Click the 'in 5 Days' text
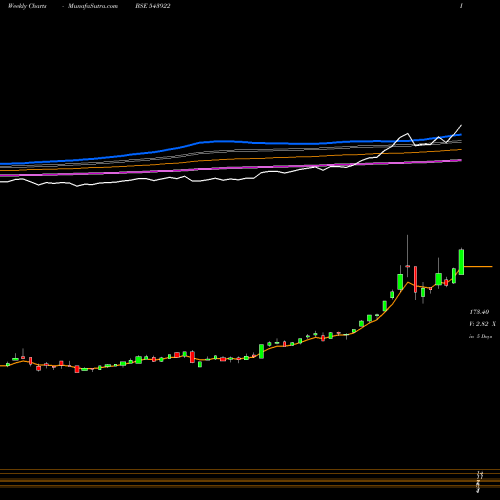Viewport: 500px width, 500px height. pyautogui.click(x=480, y=337)
